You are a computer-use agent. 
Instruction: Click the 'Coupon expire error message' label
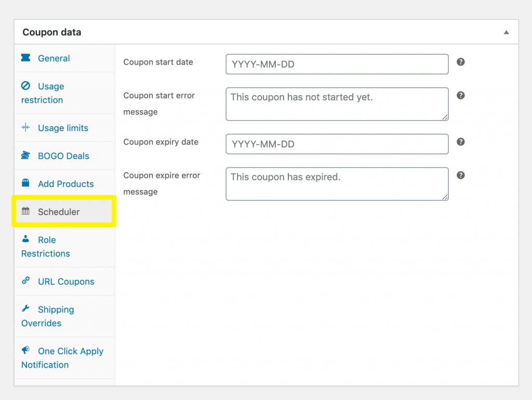162,184
